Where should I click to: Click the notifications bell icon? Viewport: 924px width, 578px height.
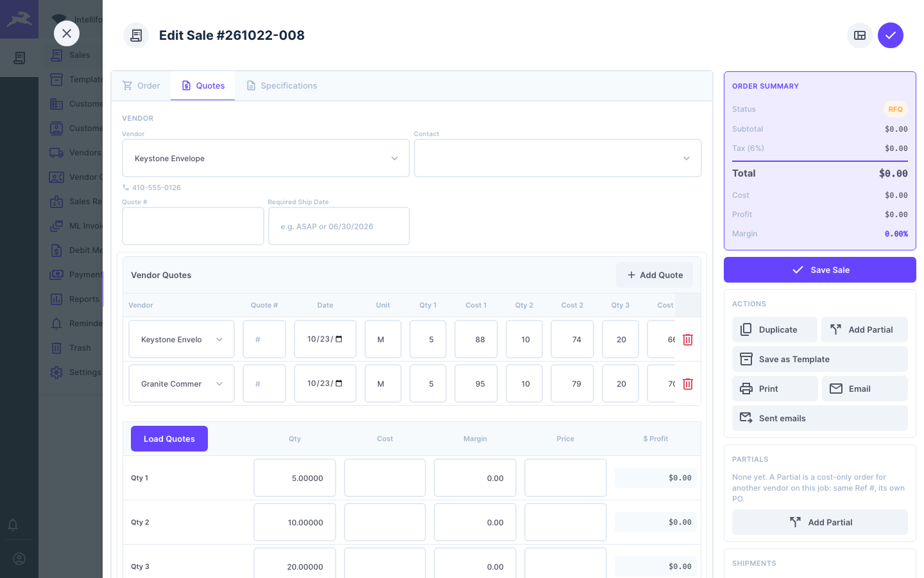click(x=13, y=525)
